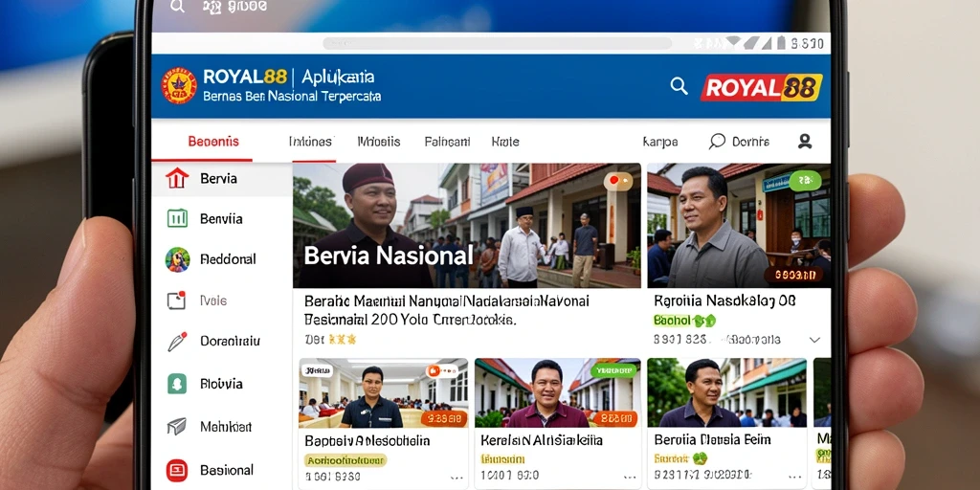The image size is (980, 490).
Task: Open the Falncani tab
Action: 447,142
